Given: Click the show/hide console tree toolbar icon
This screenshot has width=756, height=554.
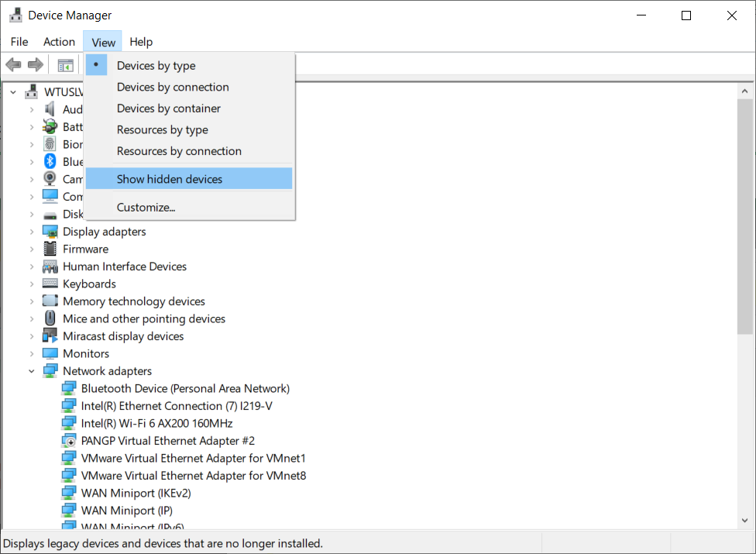Looking at the screenshot, I should (x=65, y=65).
